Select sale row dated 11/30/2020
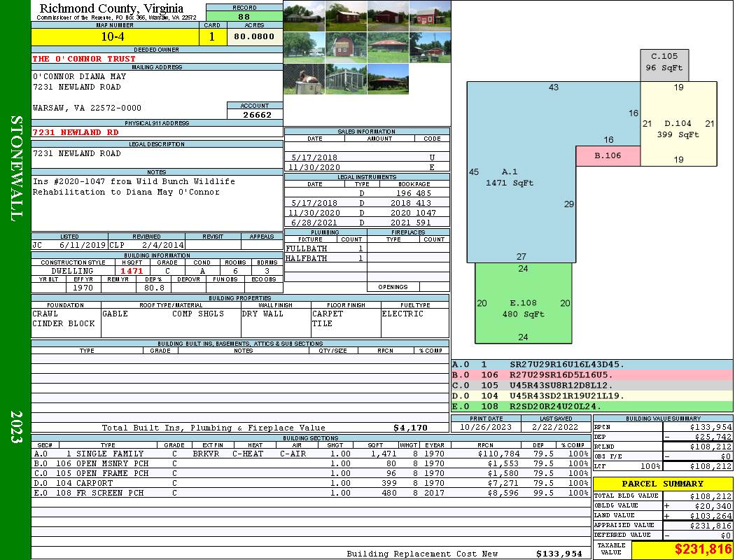The image size is (735, 560). pos(367,167)
